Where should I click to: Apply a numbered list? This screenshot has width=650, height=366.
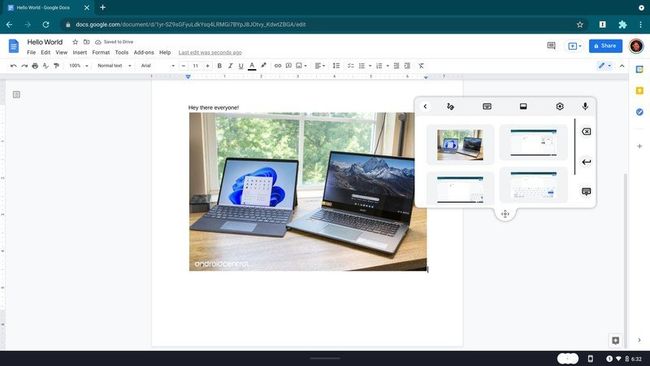(379, 66)
